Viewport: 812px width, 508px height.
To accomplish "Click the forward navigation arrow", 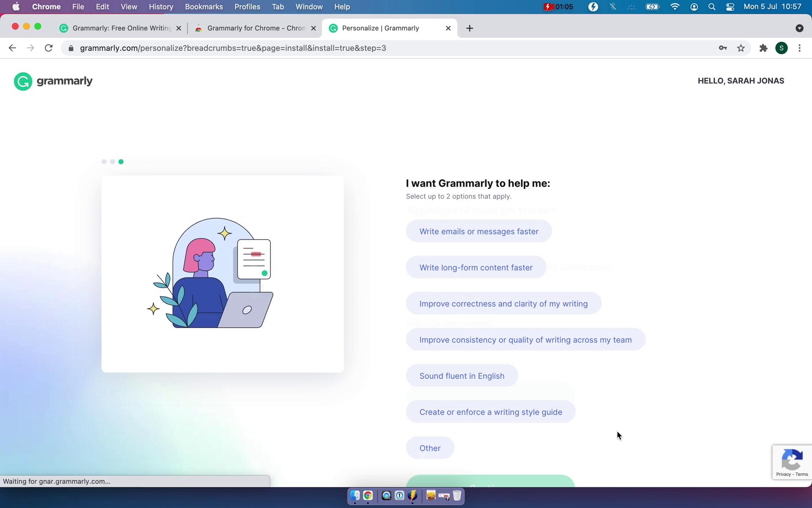I will (x=30, y=48).
